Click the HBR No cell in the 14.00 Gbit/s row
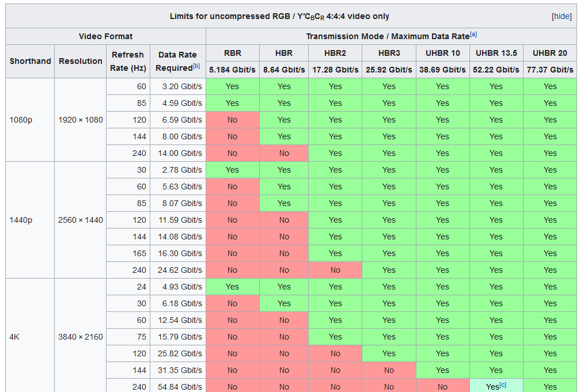Image resolution: width=584 pixels, height=392 pixels. coord(284,153)
